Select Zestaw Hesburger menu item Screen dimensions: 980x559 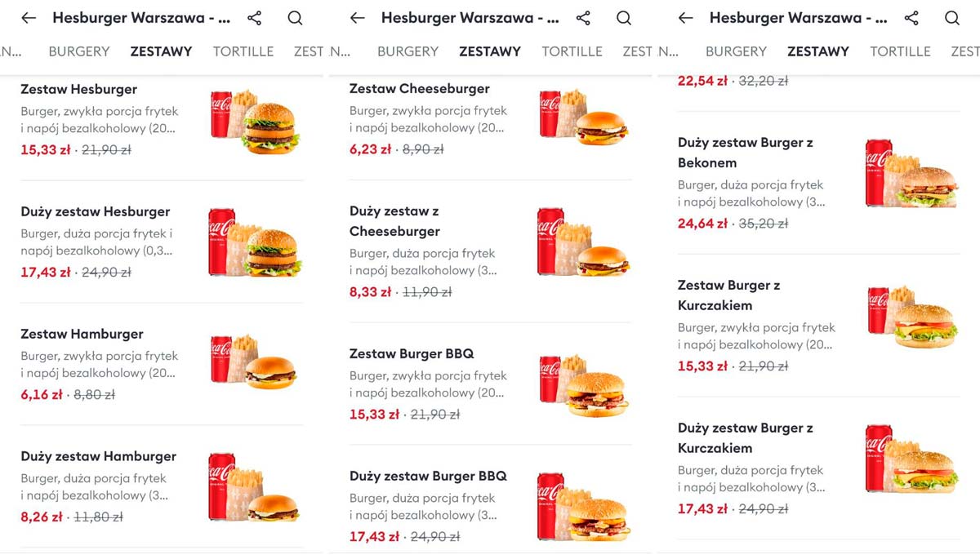tap(162, 119)
